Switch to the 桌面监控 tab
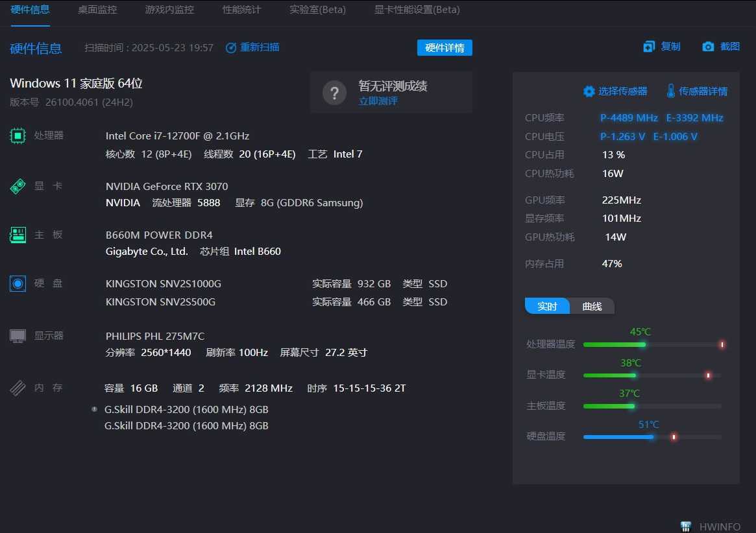Screen dimensions: 756x533 [x=97, y=10]
